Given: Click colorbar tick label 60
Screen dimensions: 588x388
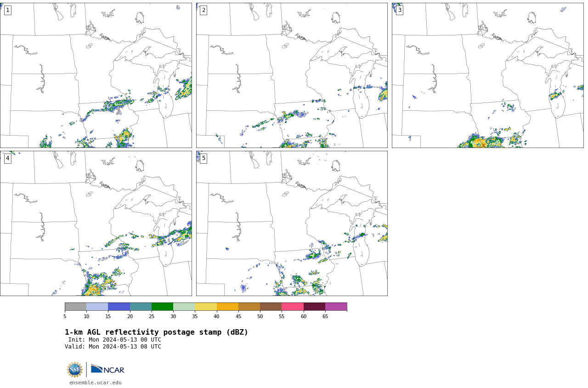Looking at the screenshot, I should click(304, 316).
